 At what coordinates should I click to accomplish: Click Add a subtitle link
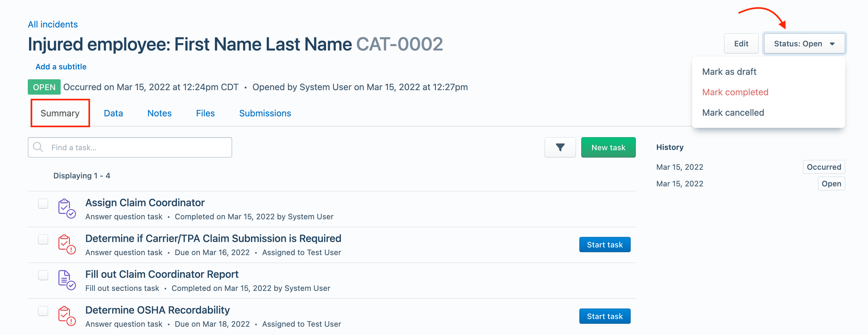[61, 66]
